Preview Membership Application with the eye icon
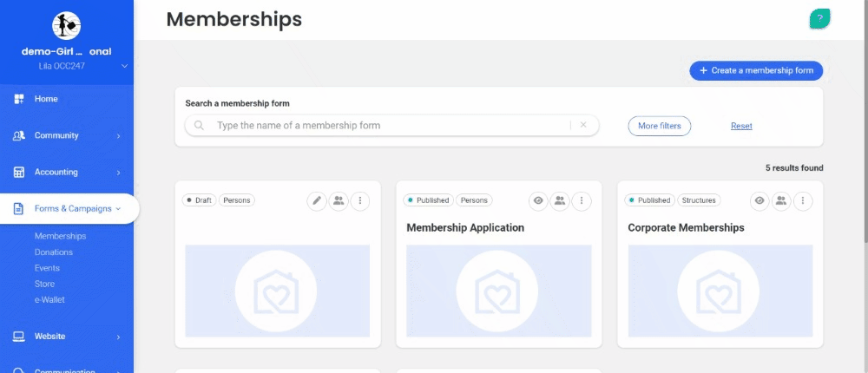868x373 pixels. (x=538, y=200)
